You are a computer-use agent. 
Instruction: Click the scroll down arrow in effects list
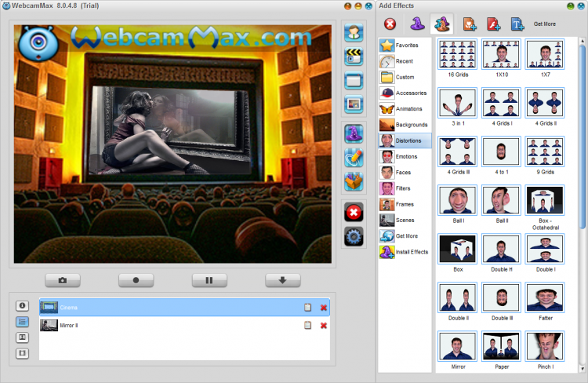583,369
